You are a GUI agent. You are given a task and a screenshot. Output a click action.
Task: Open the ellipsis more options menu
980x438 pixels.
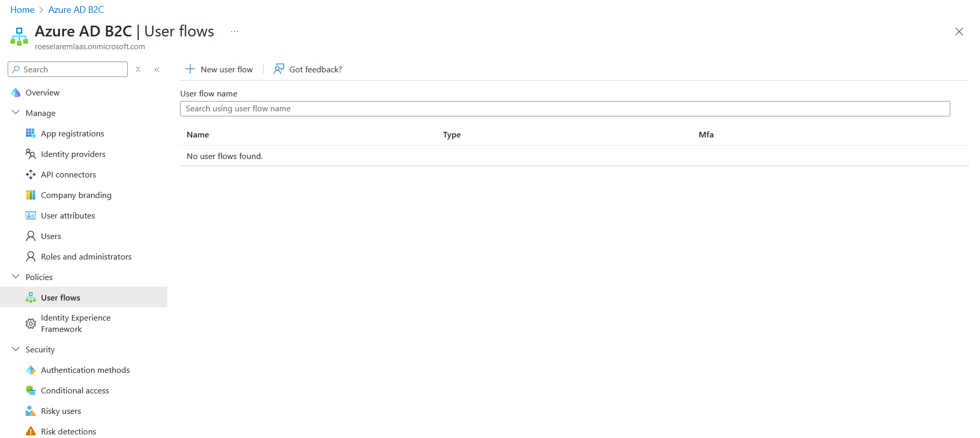pos(234,31)
